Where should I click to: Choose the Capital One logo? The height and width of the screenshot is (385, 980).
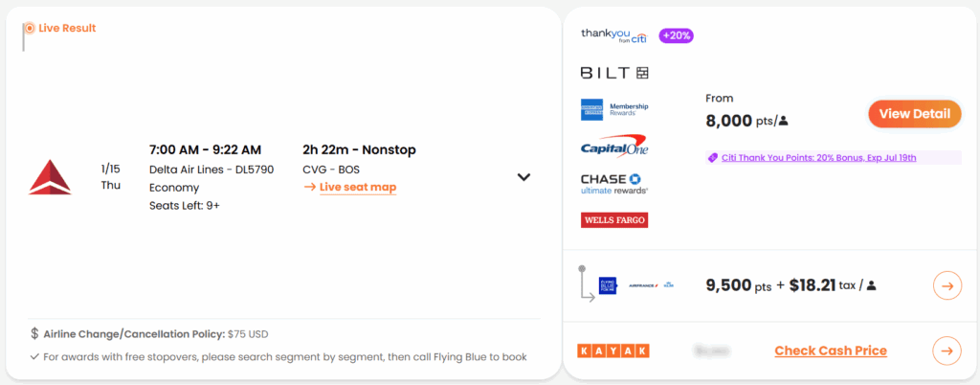(x=614, y=147)
